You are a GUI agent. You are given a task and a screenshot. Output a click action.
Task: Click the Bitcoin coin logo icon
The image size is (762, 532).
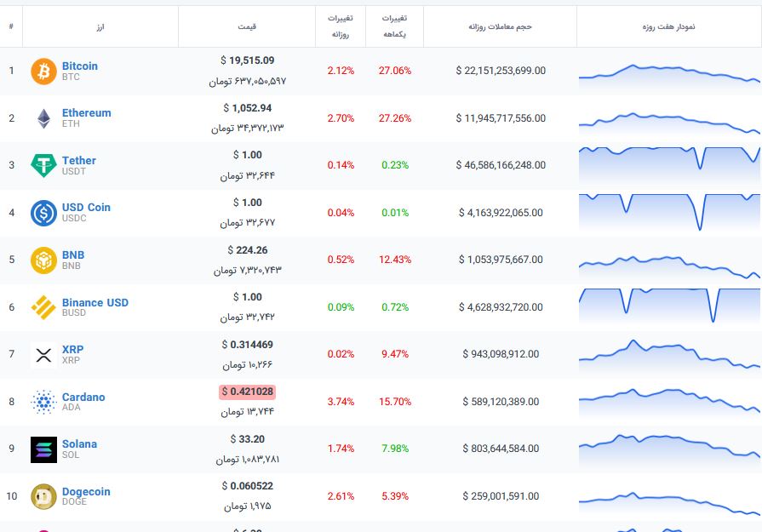click(x=43, y=72)
